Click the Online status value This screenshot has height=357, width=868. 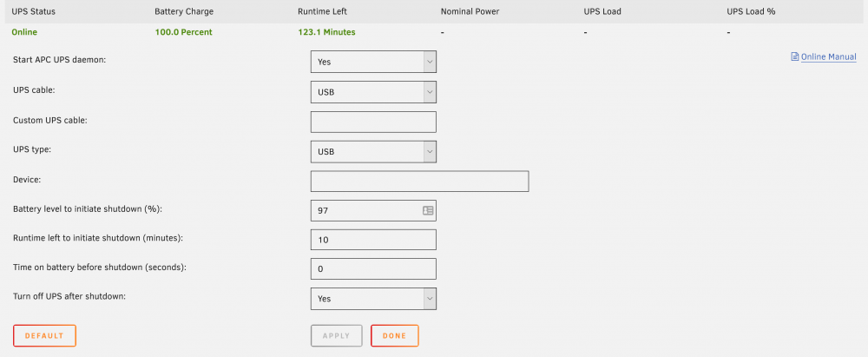coord(24,32)
